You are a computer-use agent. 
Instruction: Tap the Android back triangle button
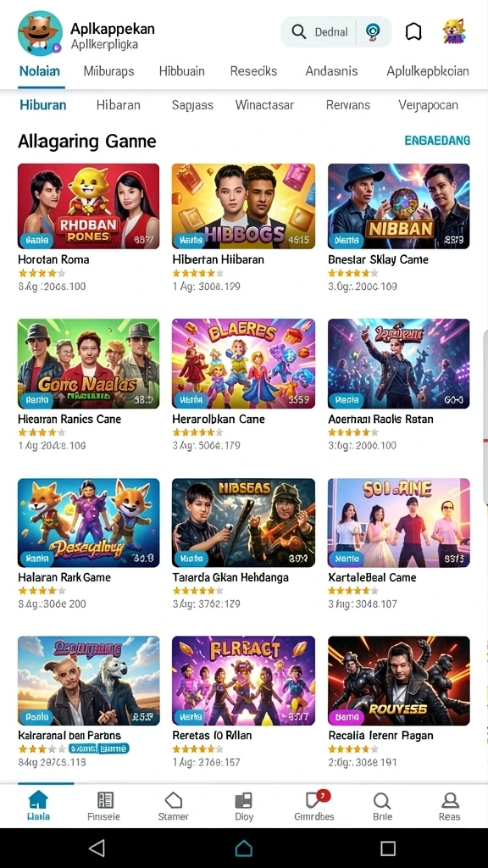[97, 848]
